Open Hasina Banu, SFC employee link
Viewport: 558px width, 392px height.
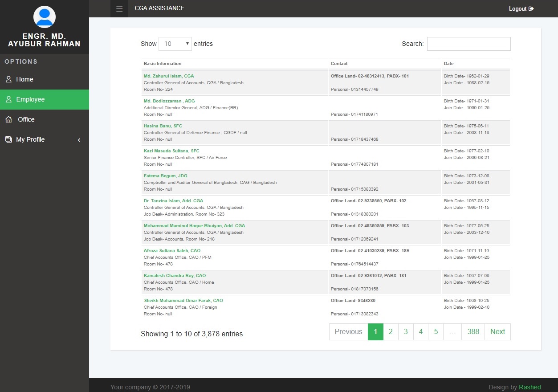point(163,126)
